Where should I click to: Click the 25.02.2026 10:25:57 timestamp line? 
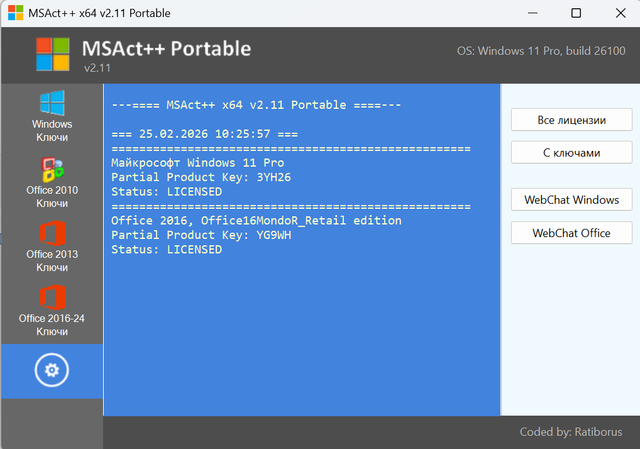click(x=204, y=134)
